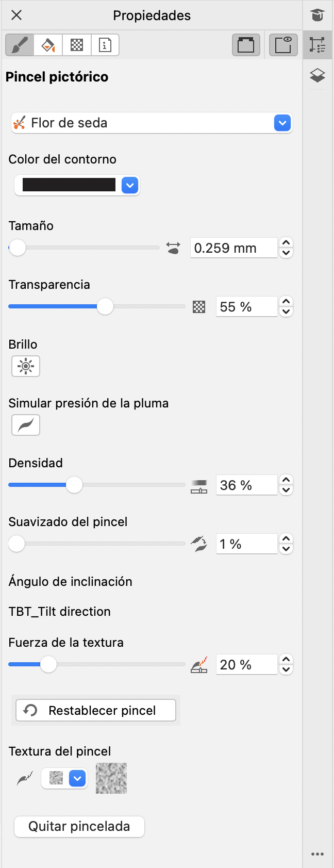
Task: Toggle Simular presión de la pluma
Action: click(26, 425)
